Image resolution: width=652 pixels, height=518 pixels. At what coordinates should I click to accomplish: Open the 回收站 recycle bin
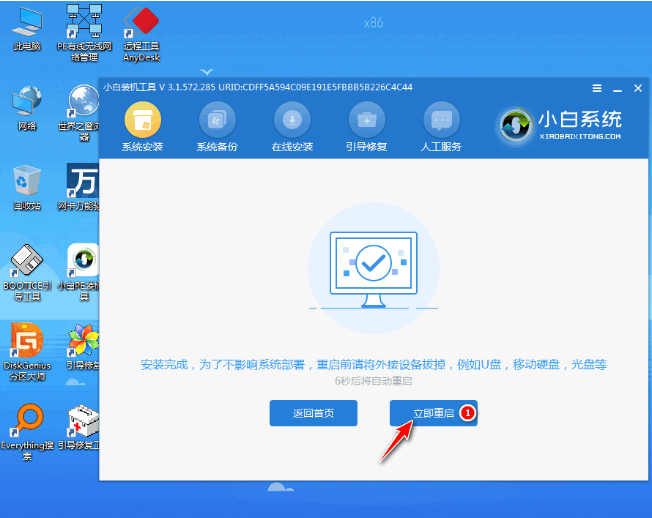coord(27,185)
